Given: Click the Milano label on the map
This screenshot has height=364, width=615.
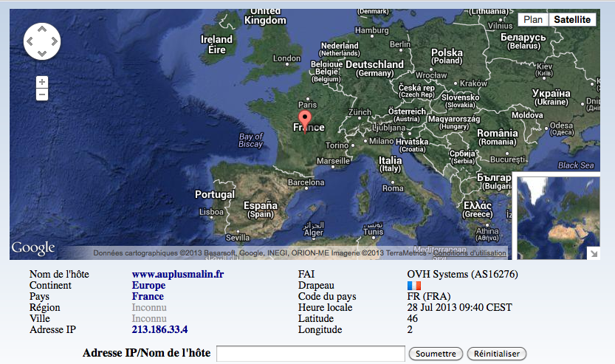Looking at the screenshot, I should tap(381, 141).
